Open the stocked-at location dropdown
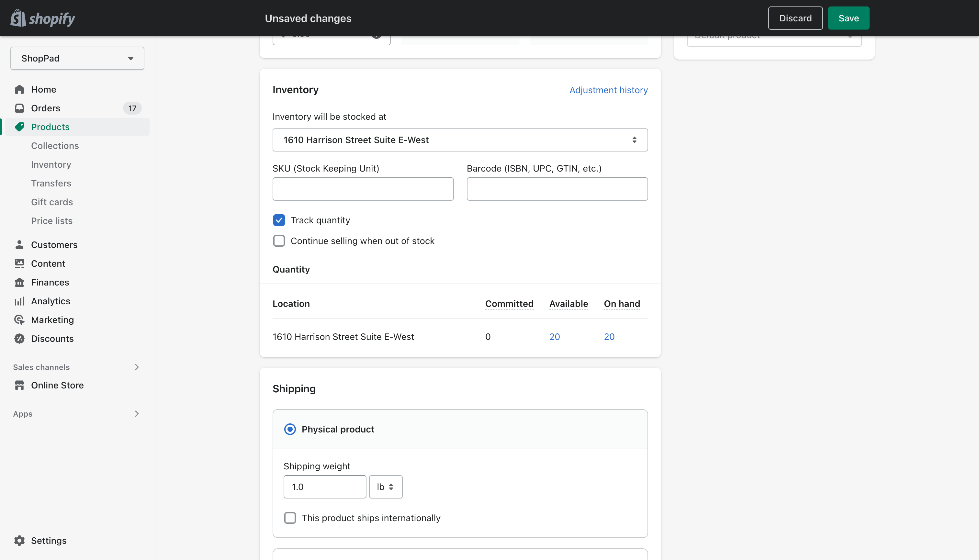Viewport: 979px width, 560px height. coord(460,140)
